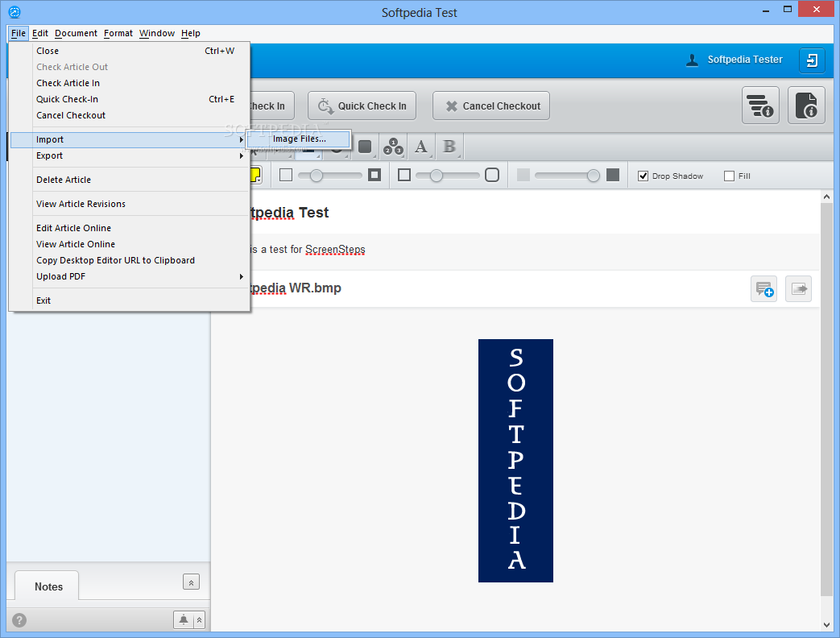Select the text A tool
The image size is (840, 638).
click(421, 147)
